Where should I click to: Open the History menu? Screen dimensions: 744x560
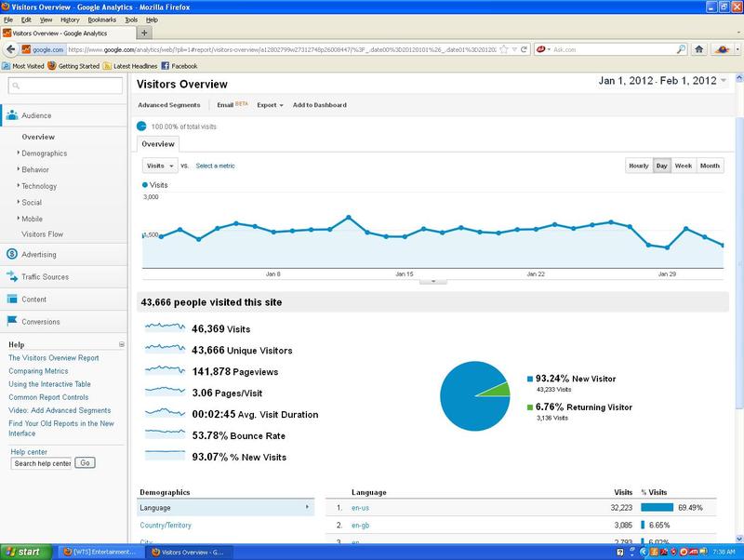[70, 20]
